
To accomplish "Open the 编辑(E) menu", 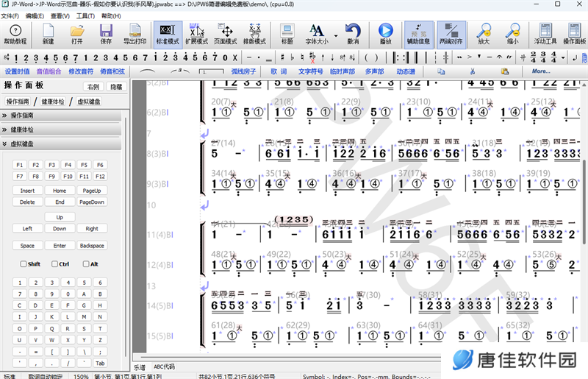I will click(x=35, y=15).
